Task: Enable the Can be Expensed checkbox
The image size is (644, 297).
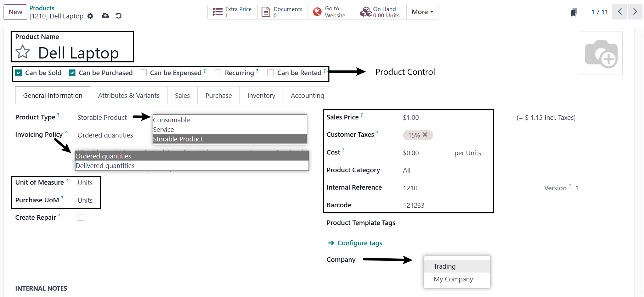Action: point(143,73)
